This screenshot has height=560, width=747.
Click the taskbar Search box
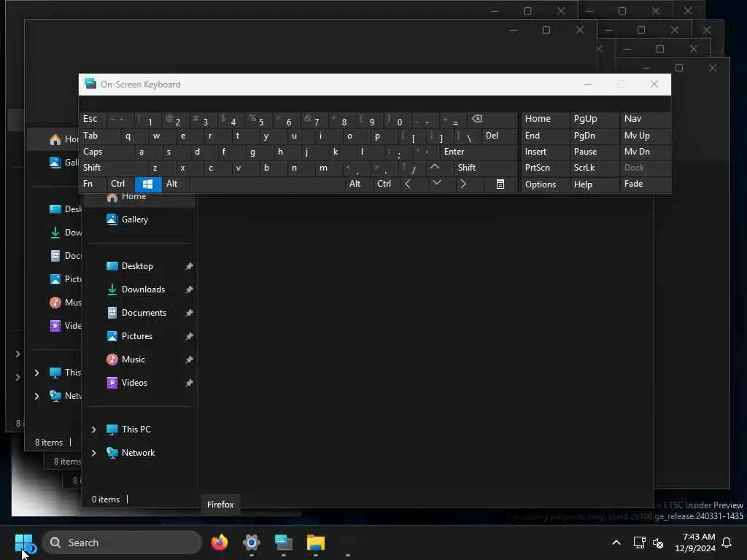(122, 542)
